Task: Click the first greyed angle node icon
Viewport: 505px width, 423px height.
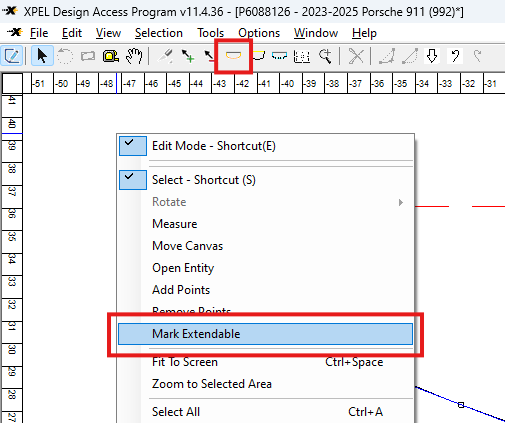Action: tap(387, 56)
